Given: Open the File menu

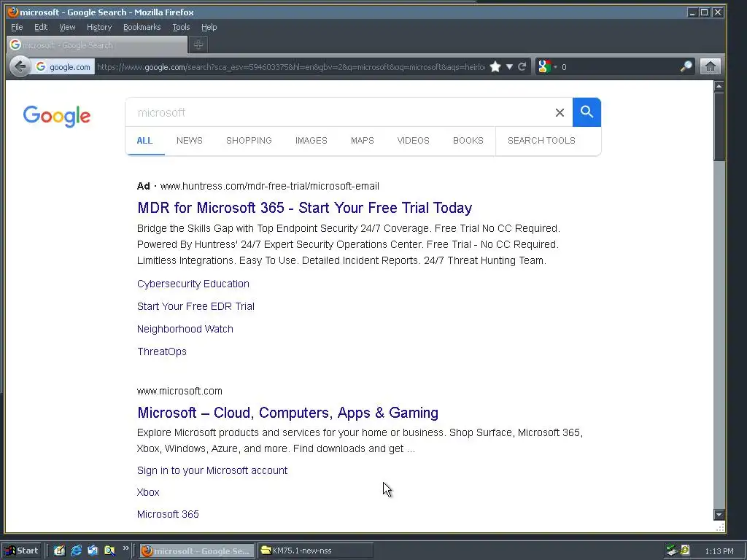Looking at the screenshot, I should click(17, 27).
